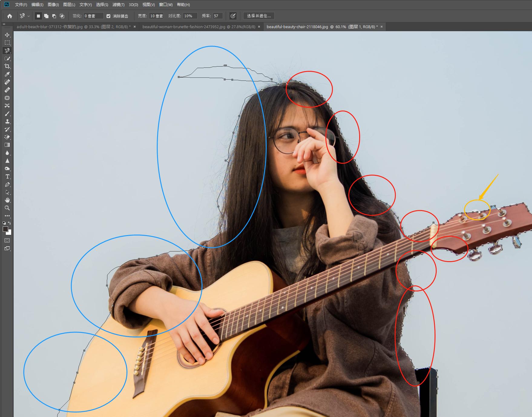Open the 滤镜(T) filter menu
Viewport: 532px width, 417px height.
[118, 5]
